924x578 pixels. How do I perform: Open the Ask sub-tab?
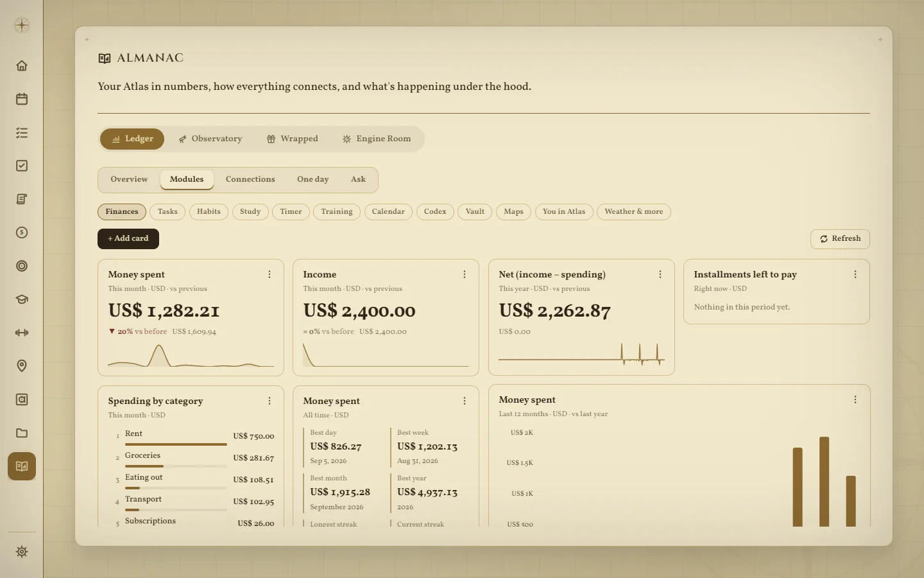[x=358, y=179]
